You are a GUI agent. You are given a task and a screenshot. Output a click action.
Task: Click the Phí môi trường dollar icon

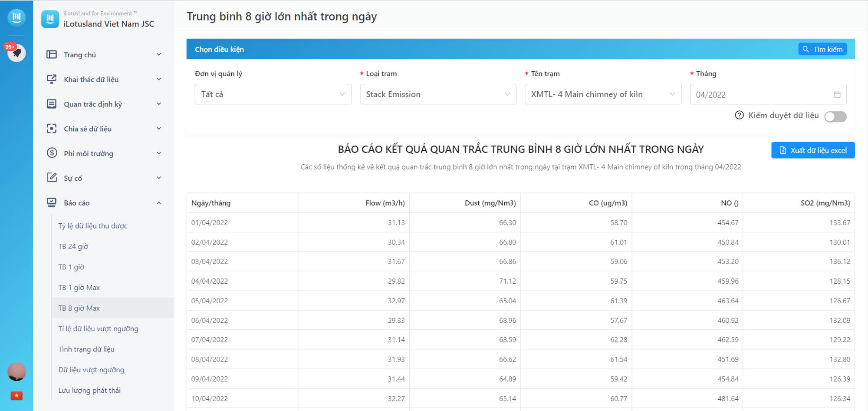pyautogui.click(x=52, y=153)
